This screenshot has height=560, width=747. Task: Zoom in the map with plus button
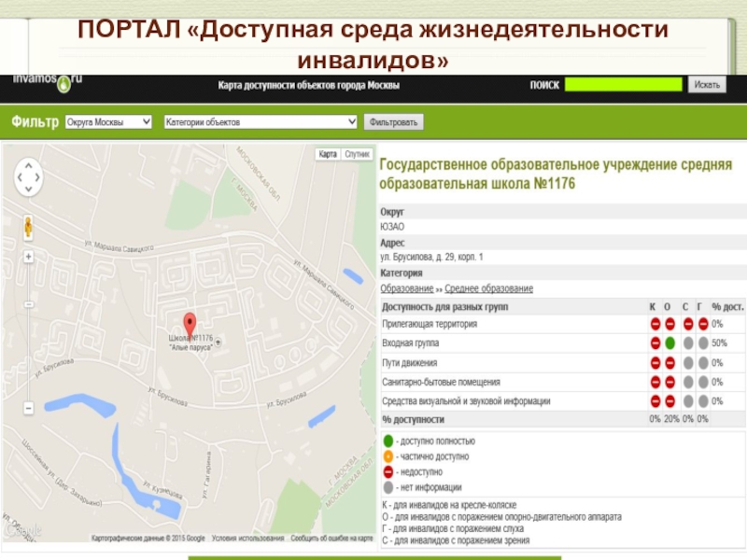(x=29, y=258)
